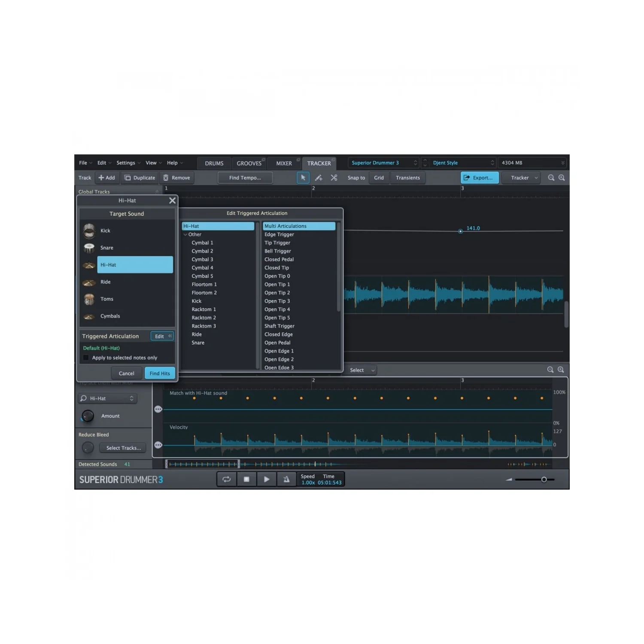Zoom in the top track view
This screenshot has width=644, height=644.
[562, 178]
